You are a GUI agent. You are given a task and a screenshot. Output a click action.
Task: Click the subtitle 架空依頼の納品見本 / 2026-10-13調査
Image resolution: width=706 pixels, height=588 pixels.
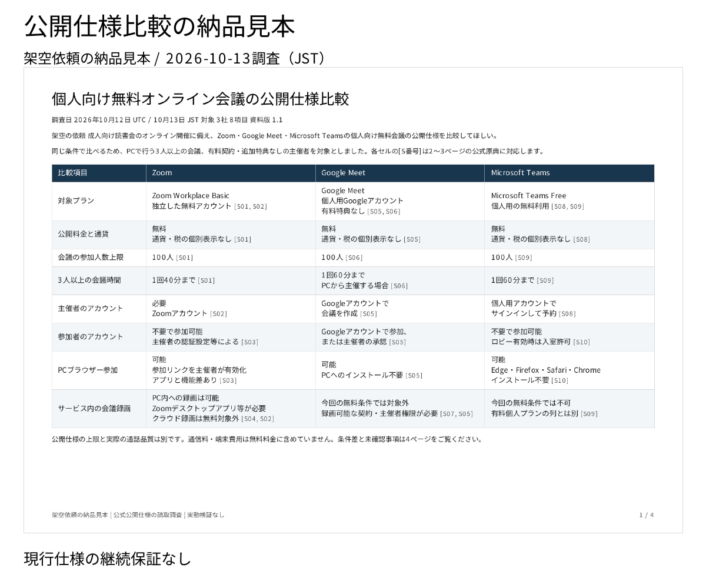point(174,58)
